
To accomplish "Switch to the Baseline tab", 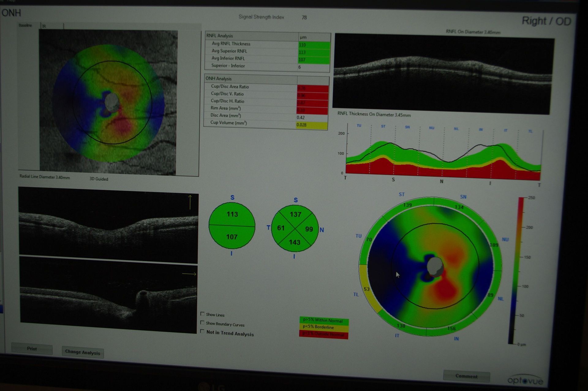I will tap(25, 25).
